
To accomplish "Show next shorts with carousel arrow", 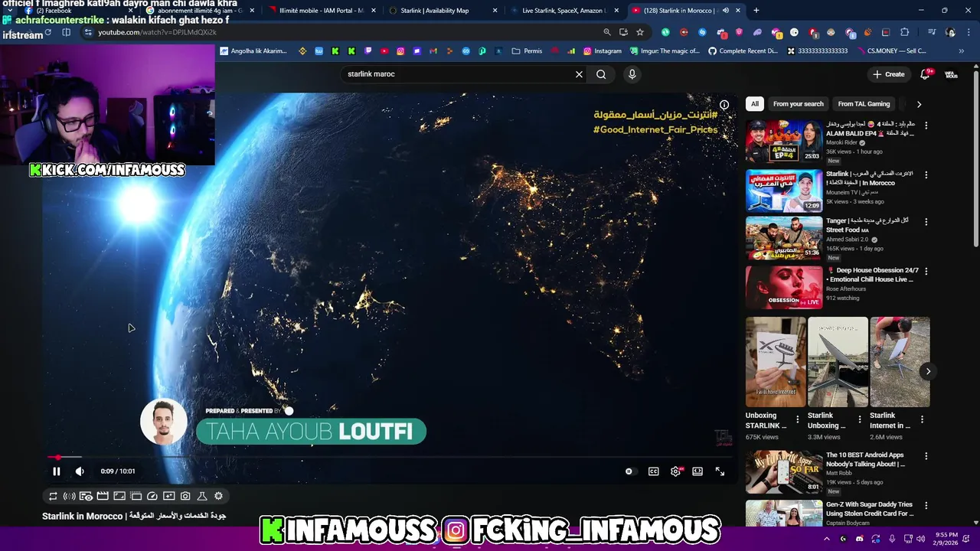I will coord(928,372).
